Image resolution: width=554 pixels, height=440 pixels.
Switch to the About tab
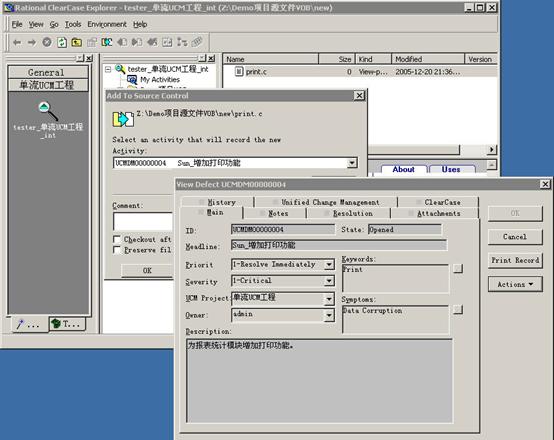[x=403, y=169]
